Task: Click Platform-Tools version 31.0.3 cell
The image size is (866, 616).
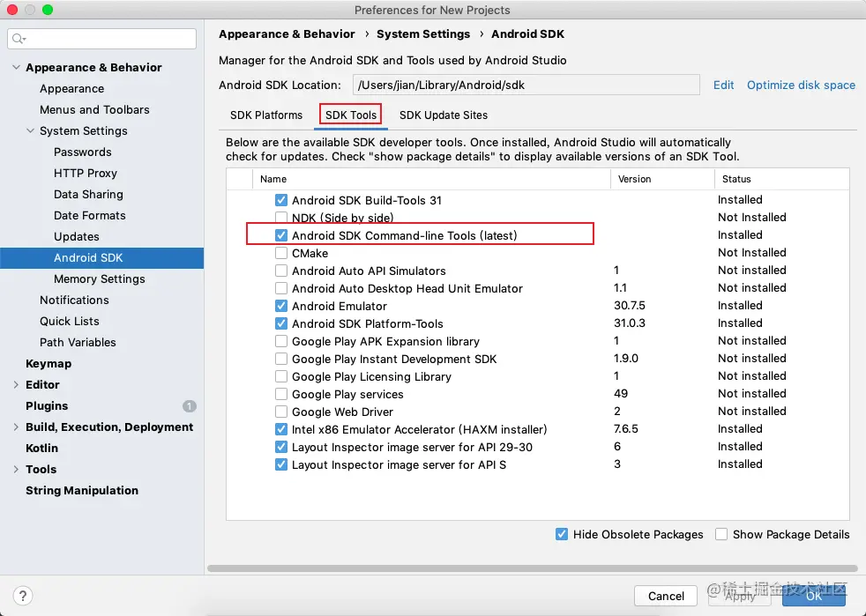Action: (630, 323)
